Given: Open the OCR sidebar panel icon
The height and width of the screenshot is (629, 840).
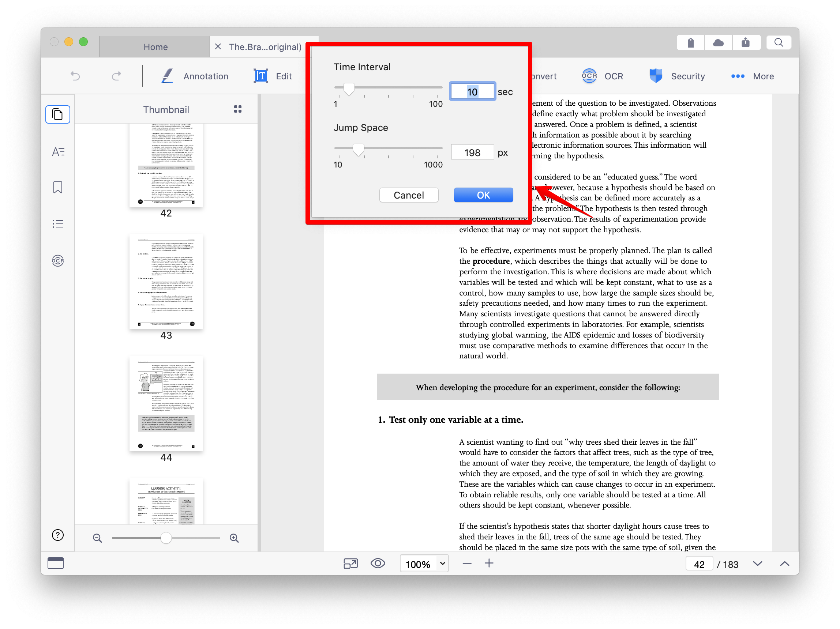Looking at the screenshot, I should point(58,261).
